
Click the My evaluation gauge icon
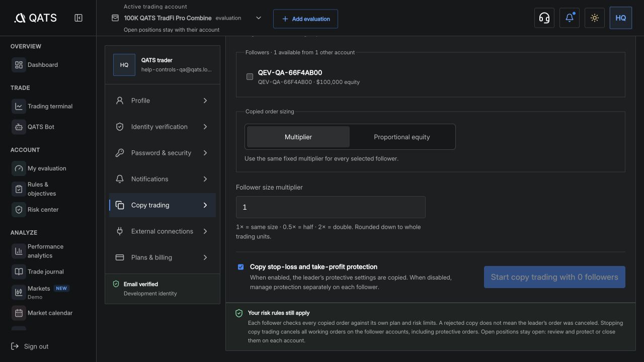click(x=19, y=168)
